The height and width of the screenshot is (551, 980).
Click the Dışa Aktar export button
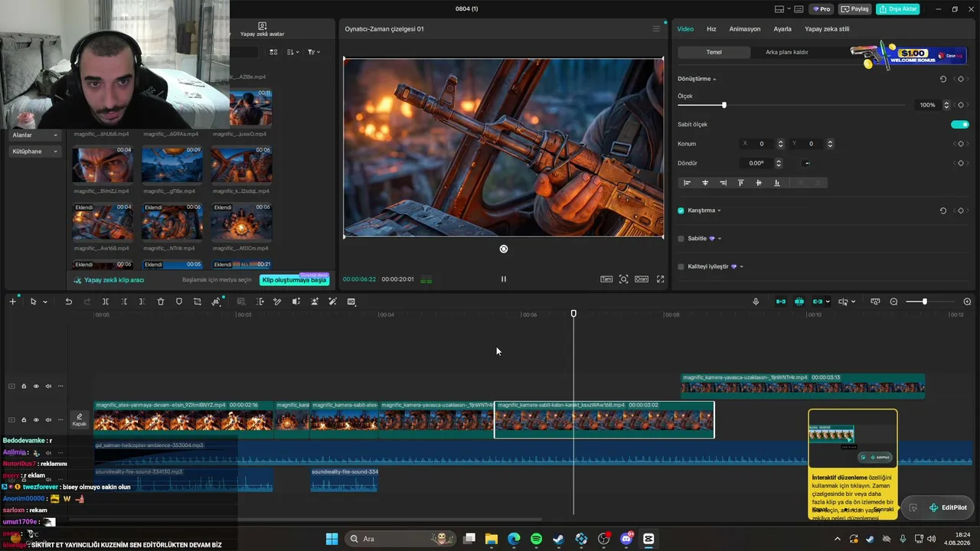pos(898,9)
